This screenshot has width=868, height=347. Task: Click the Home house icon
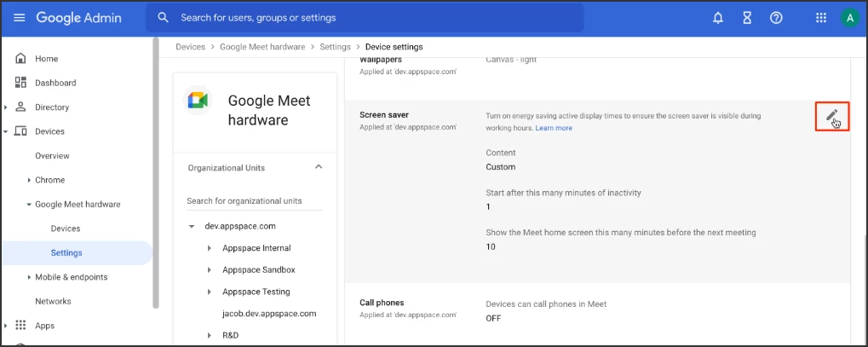tap(20, 58)
